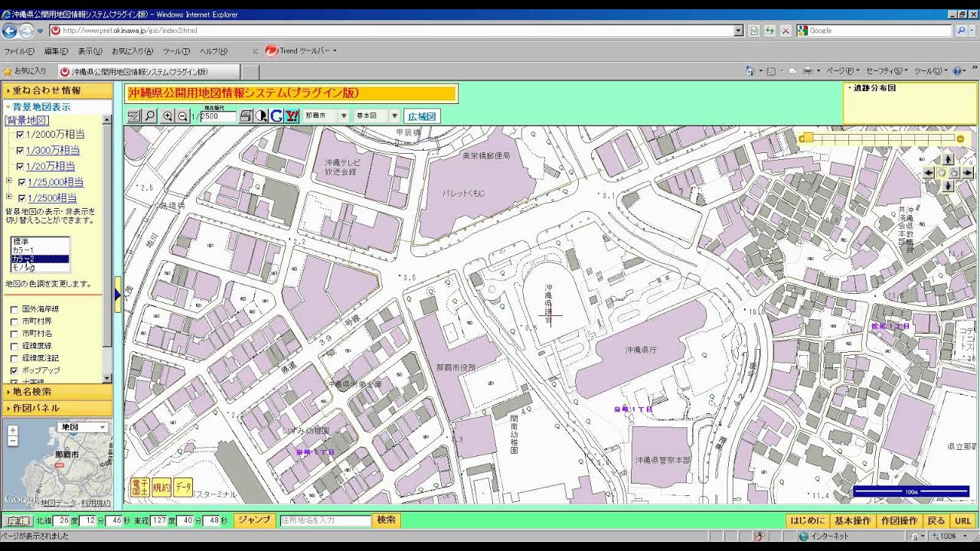Viewport: 980px width, 551px height.
Task: Click the zoom-in plus magnifier icon
Action: (168, 116)
